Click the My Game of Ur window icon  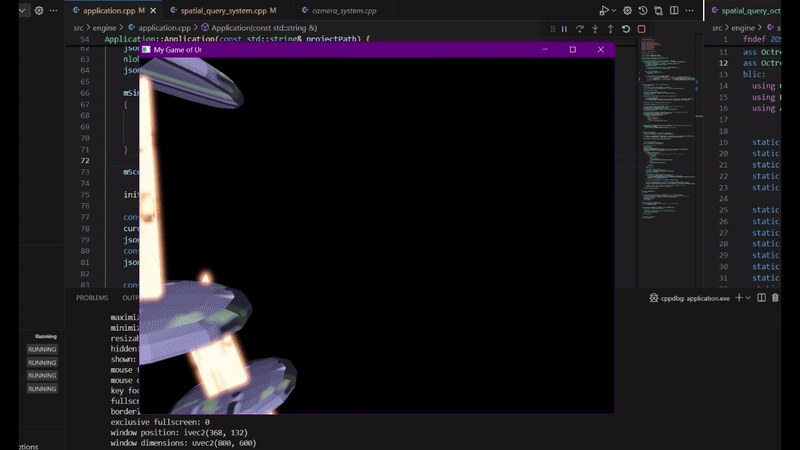pyautogui.click(x=146, y=49)
